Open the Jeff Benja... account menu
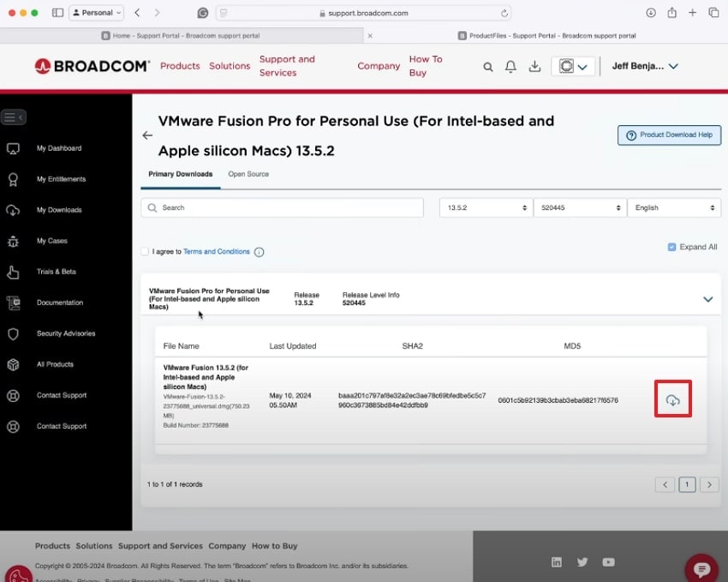 click(x=645, y=66)
